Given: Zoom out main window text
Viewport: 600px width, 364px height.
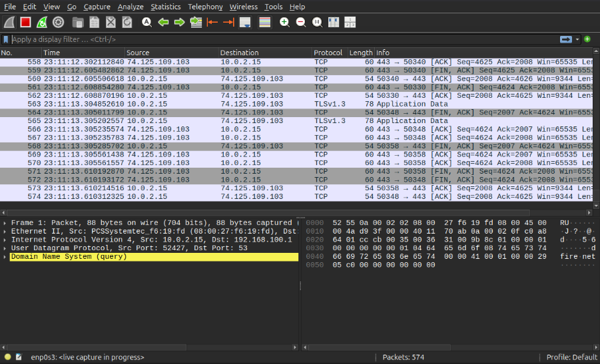Looking at the screenshot, I should tap(301, 23).
